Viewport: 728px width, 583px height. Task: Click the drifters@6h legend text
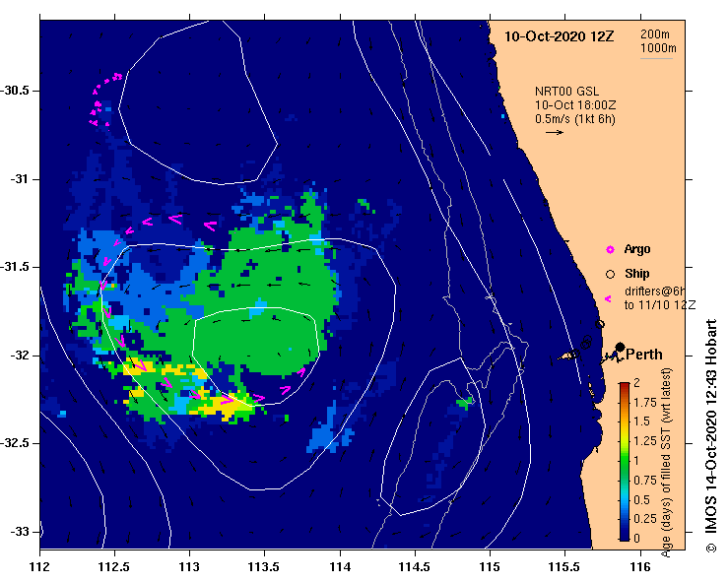tap(655, 291)
